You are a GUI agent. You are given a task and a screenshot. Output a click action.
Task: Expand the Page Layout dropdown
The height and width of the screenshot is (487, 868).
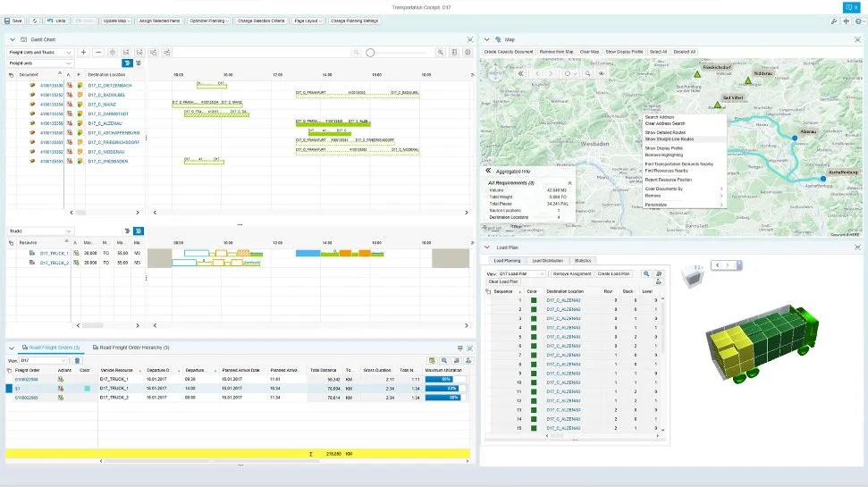(306, 20)
